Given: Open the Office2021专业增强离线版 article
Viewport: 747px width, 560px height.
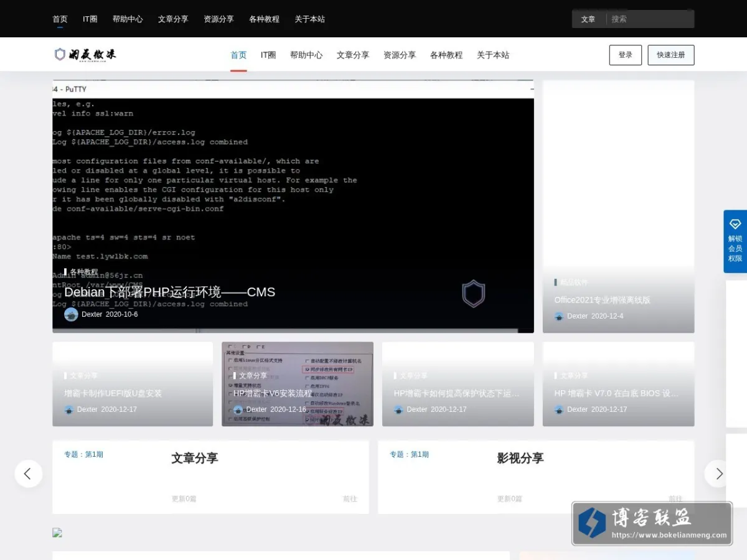Looking at the screenshot, I should (x=603, y=300).
